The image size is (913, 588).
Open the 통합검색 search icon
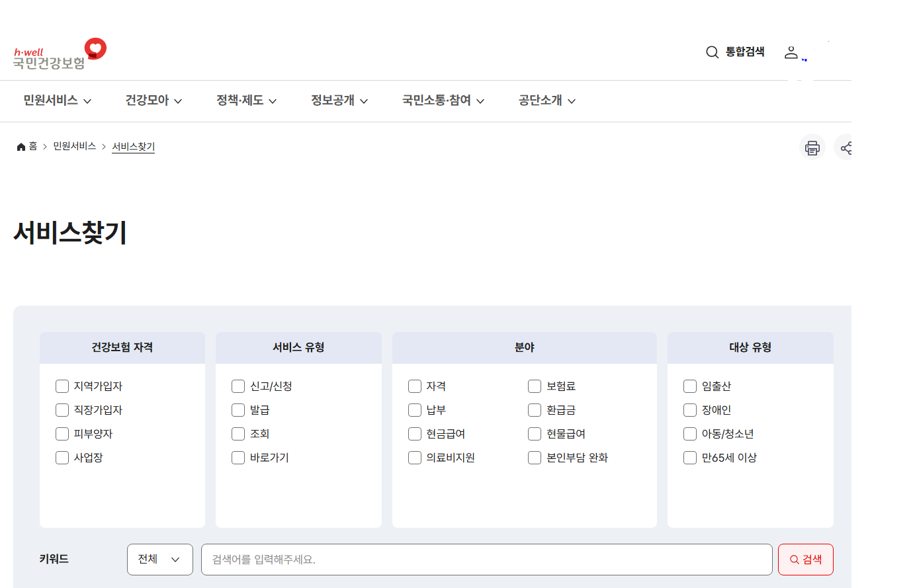tap(712, 52)
